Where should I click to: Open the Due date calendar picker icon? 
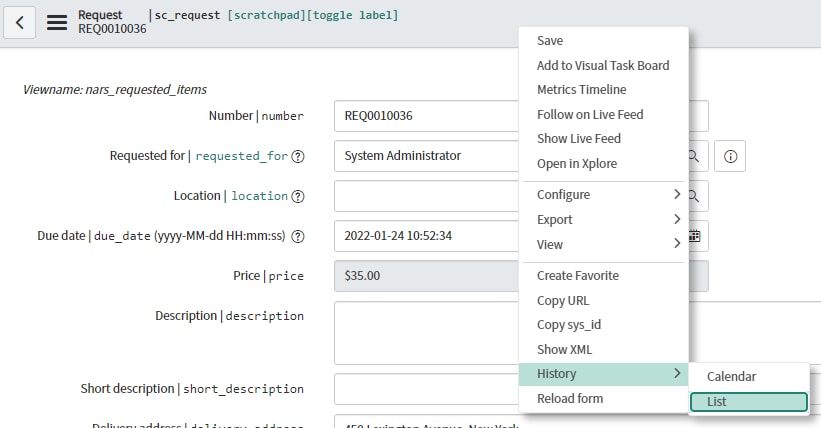[x=694, y=237]
